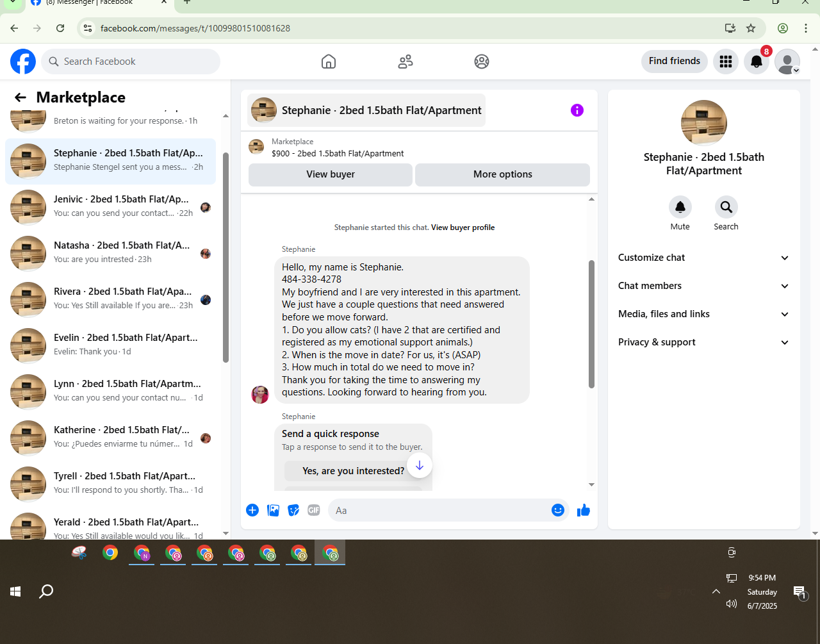Viewport: 820px width, 644px height.
Task: Open the Jenivic conversation
Action: tap(110, 208)
